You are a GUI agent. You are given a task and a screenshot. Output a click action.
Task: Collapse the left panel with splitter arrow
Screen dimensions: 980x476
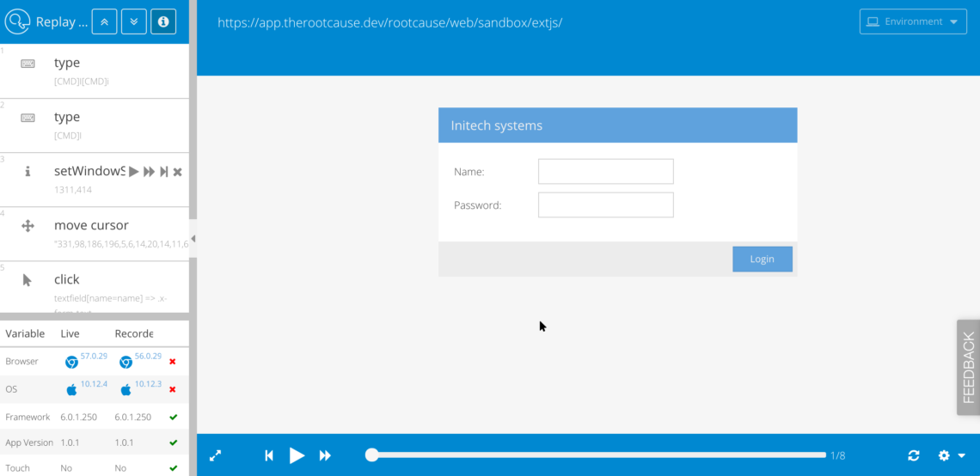click(193, 238)
